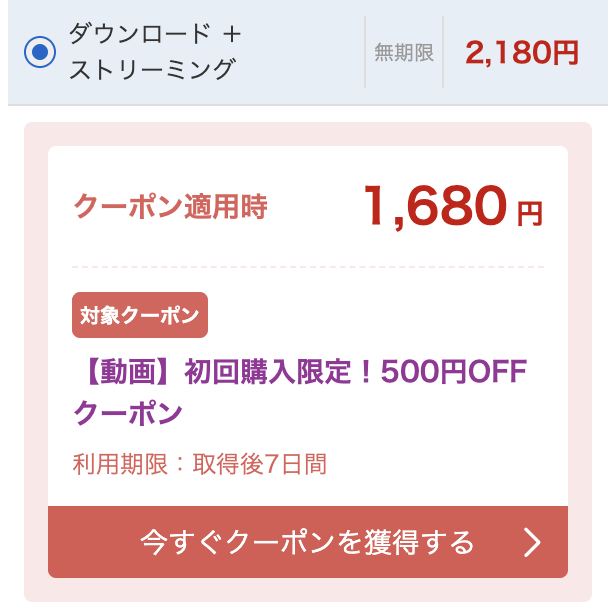Select the ダウンロード＋ストリーミング radio button
616x614 pixels.
tap(40, 53)
